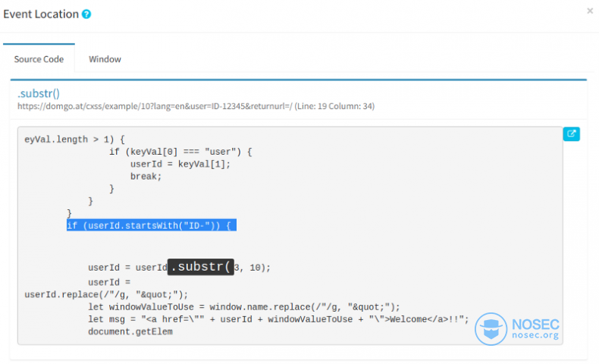Viewport: 599px width, 364px height.
Task: Click the .substr() heading link
Action: point(39,93)
